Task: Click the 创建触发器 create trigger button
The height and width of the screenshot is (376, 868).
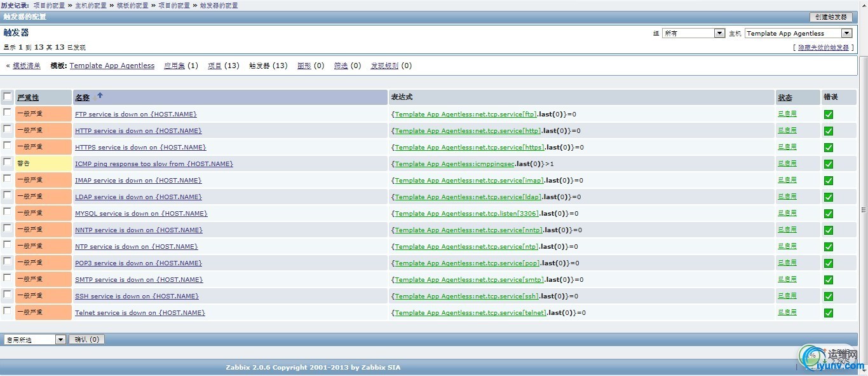Action: click(x=831, y=17)
